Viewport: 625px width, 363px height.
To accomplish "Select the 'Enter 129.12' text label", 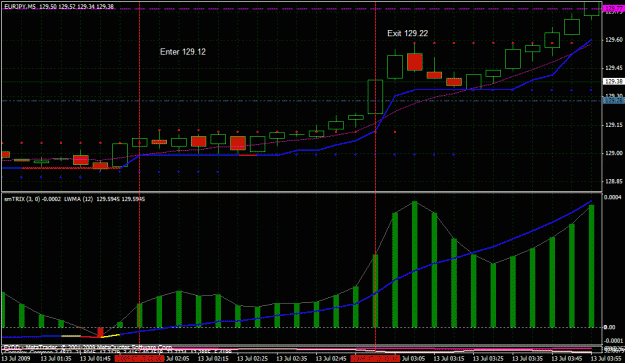I will tap(183, 52).
